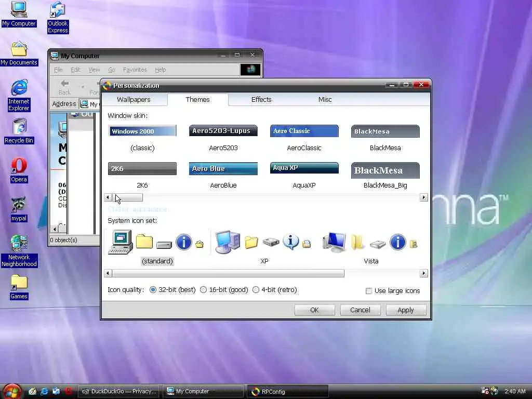Click Internet Explorer quick launch icon
The height and width of the screenshot is (399, 532).
(44, 391)
